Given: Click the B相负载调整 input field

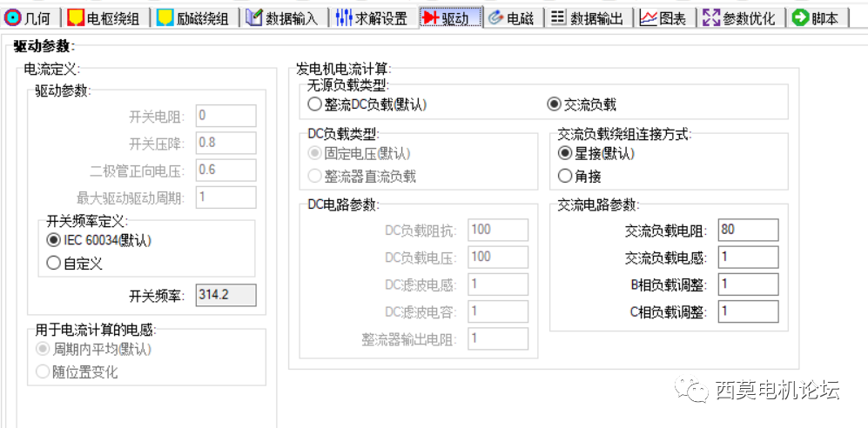Looking at the screenshot, I should click(x=749, y=284).
